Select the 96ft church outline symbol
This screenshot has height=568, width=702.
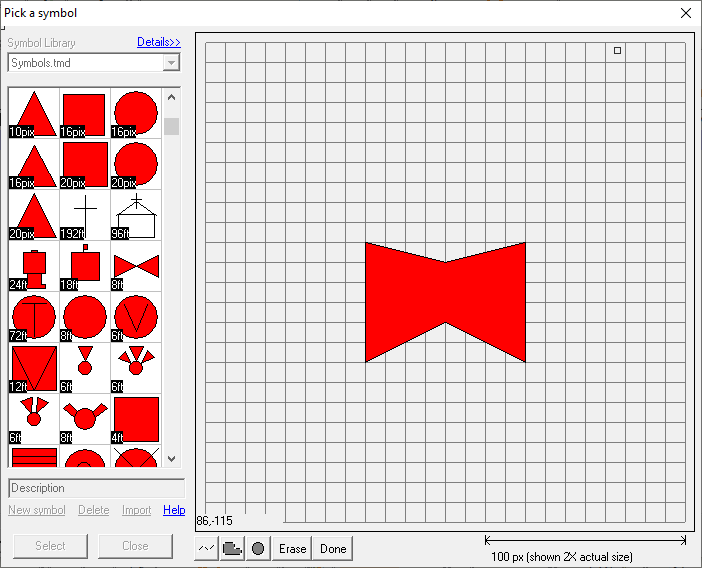136,215
